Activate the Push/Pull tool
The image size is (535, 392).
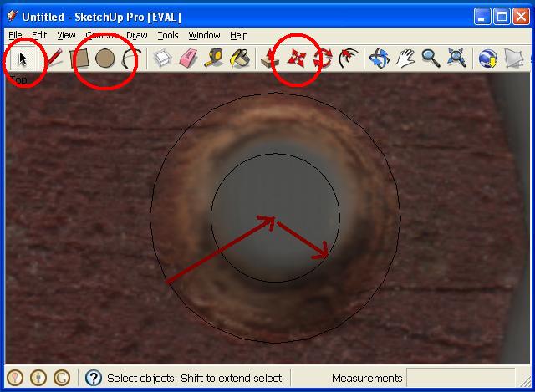click(x=270, y=59)
